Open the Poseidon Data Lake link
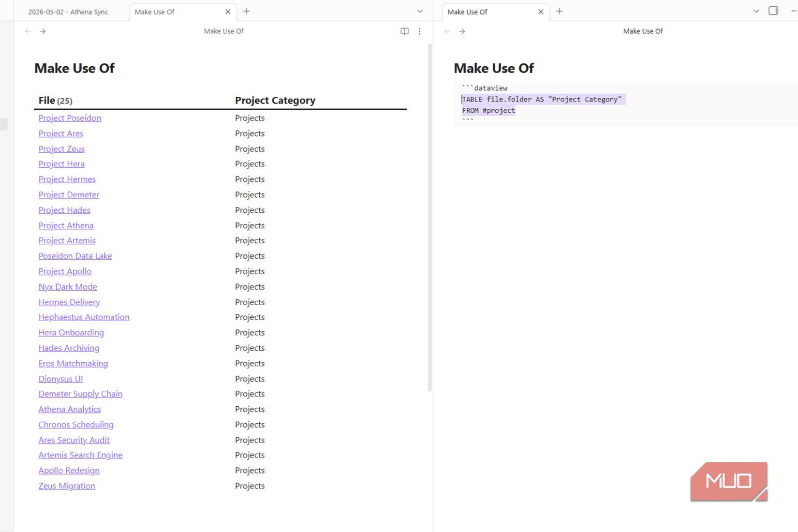The image size is (798, 532). pyautogui.click(x=75, y=256)
